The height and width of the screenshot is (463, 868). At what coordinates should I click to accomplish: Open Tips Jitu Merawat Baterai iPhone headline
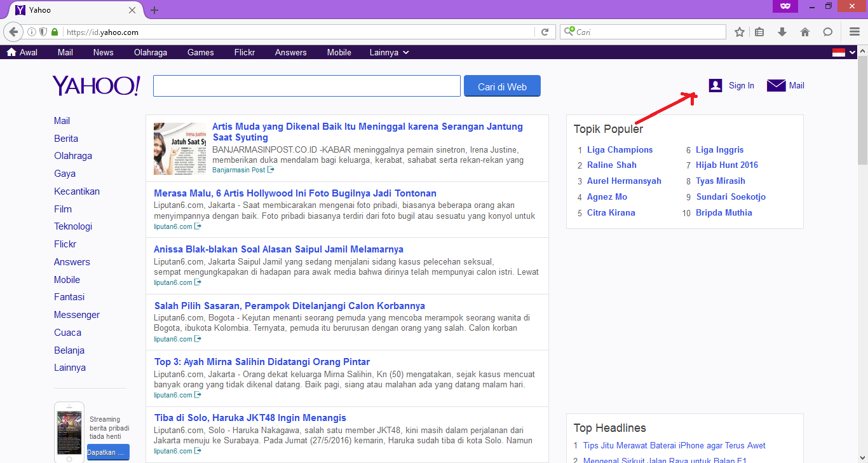tap(674, 445)
